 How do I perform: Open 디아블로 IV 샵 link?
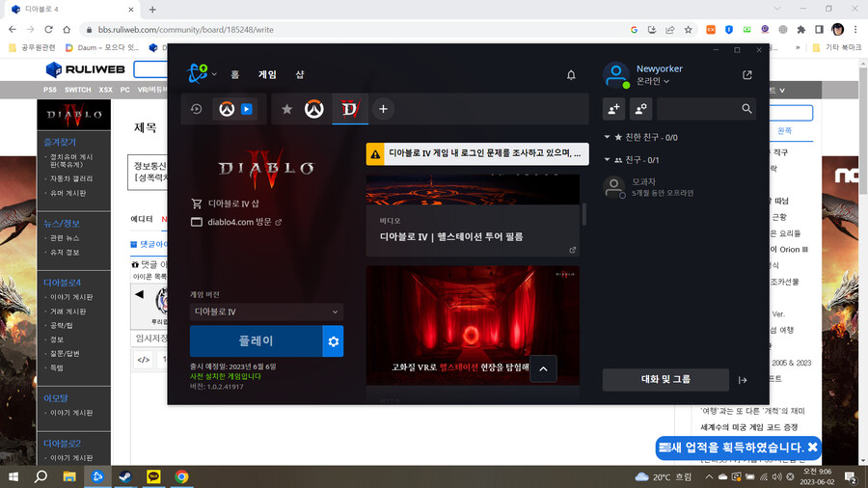pyautogui.click(x=233, y=203)
